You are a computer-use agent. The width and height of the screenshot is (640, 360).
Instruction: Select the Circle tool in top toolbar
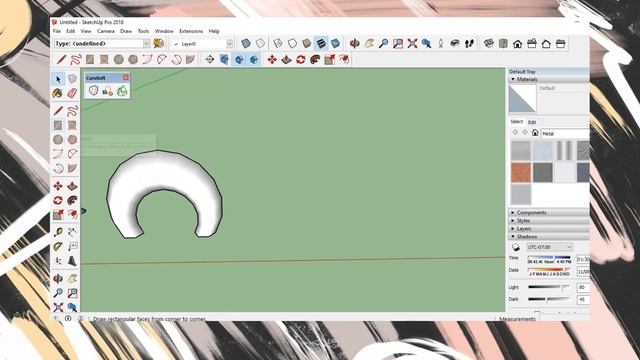(x=118, y=60)
